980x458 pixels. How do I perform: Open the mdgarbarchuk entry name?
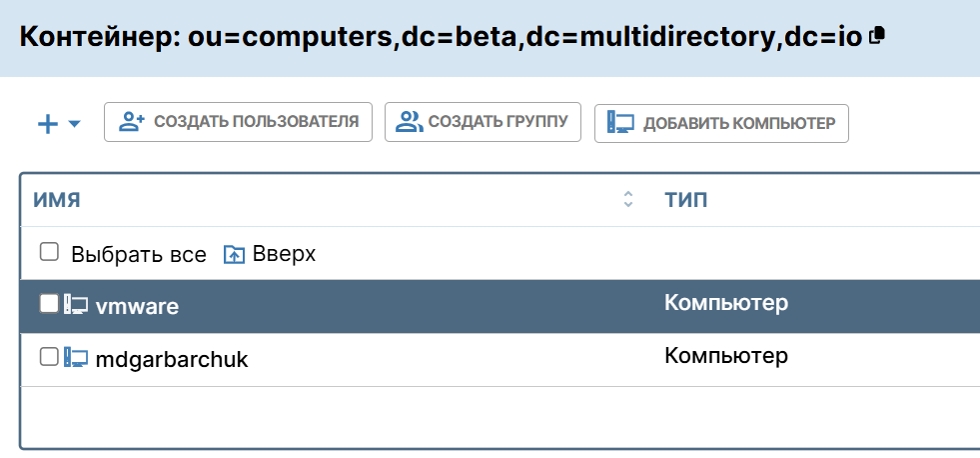tap(171, 359)
